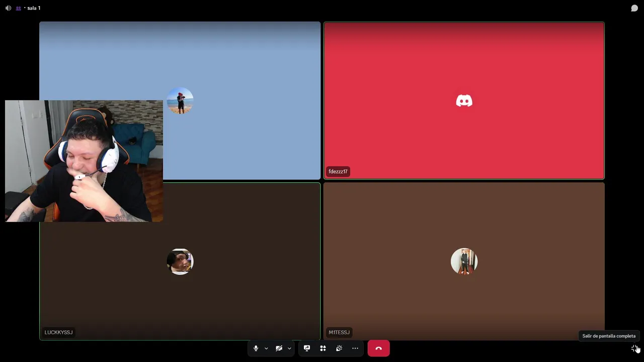The image size is (644, 362).
Task: Click the Discord logo avatar of fdezzz17
Action: pyautogui.click(x=464, y=101)
